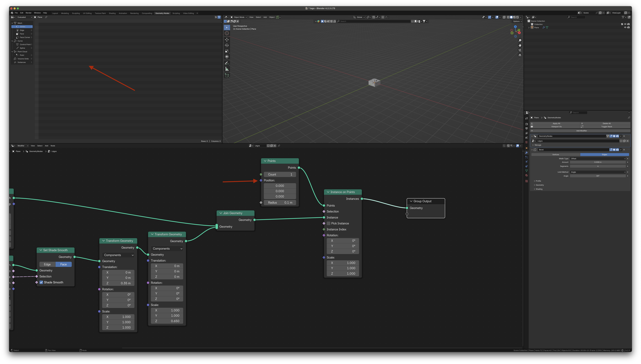Open the Output properties tab icon
The image size is (641, 364).
(527, 128)
